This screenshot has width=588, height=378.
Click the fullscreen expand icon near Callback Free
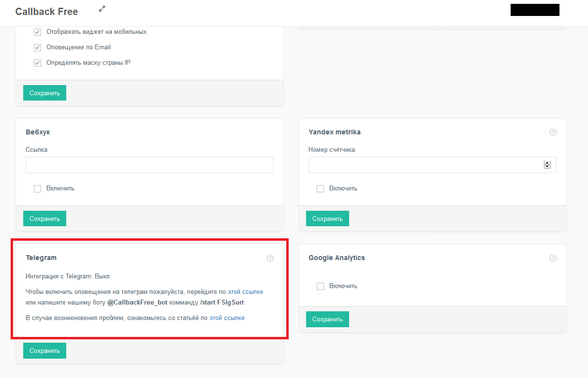(102, 9)
